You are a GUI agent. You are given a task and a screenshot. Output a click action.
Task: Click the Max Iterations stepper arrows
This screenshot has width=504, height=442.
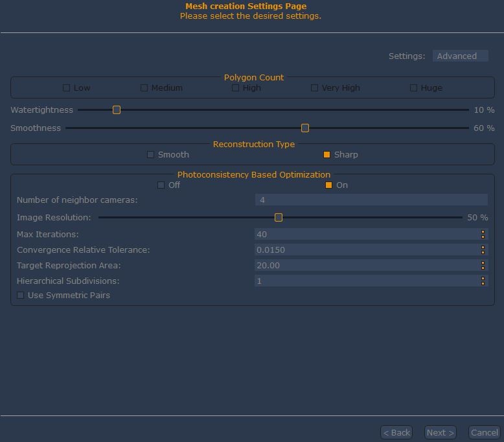[483, 235]
